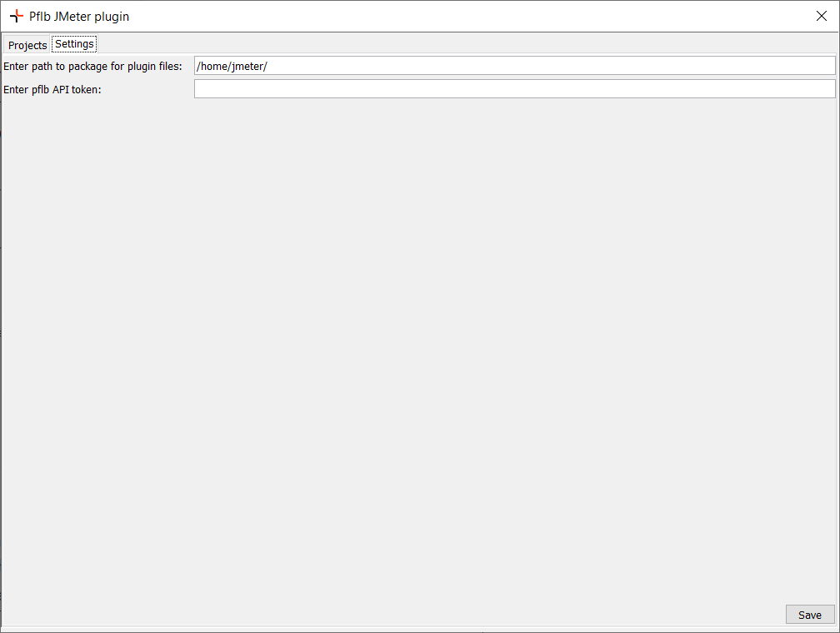Click the Save button
Viewport: 840px width, 633px height.
(x=809, y=614)
